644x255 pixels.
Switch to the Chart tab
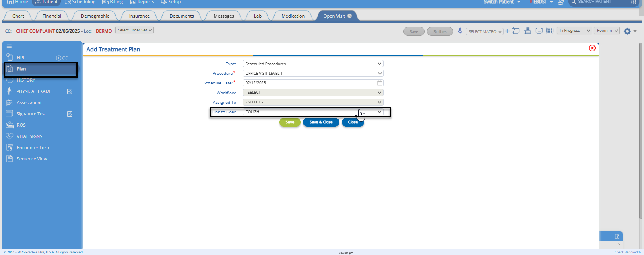(x=18, y=16)
